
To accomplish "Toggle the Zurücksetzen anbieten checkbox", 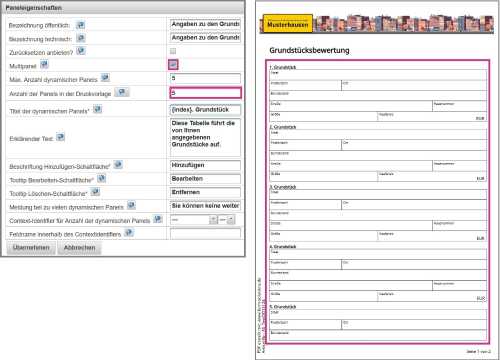I will point(173,51).
